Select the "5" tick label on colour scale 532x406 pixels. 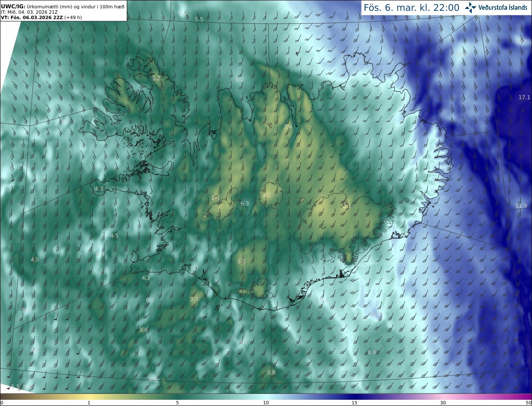tap(177, 403)
